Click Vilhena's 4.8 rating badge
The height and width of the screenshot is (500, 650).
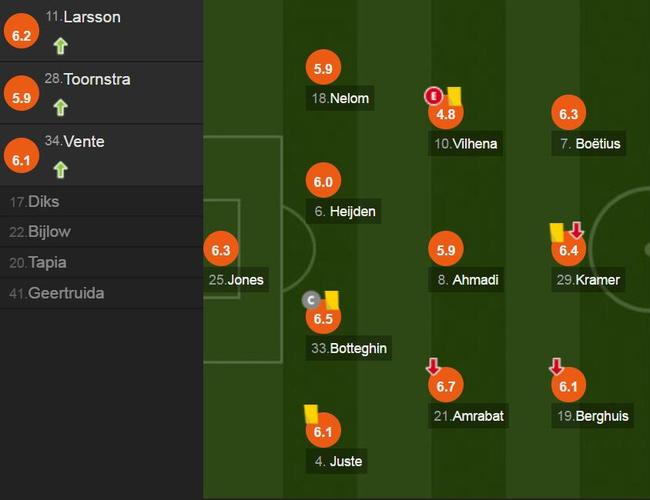[446, 113]
